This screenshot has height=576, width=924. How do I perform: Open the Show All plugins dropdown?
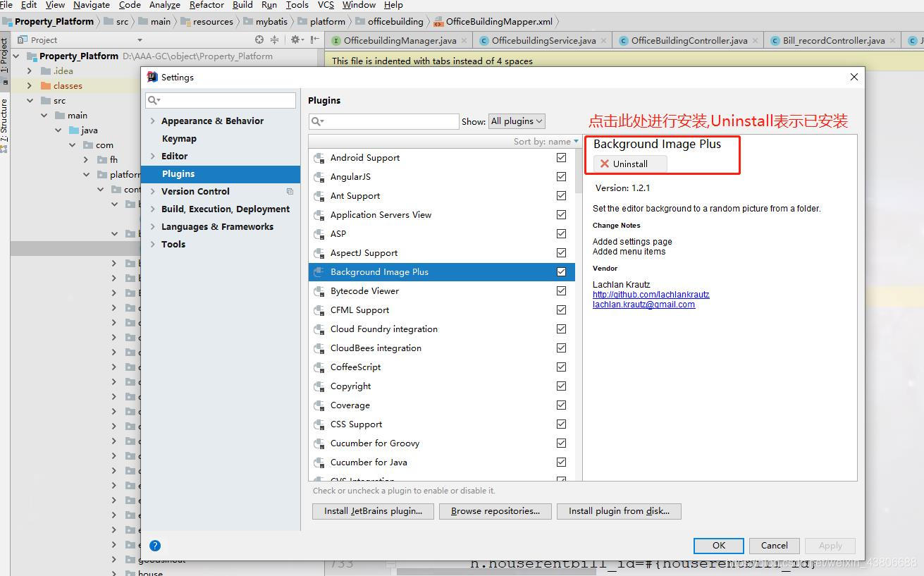coord(517,121)
